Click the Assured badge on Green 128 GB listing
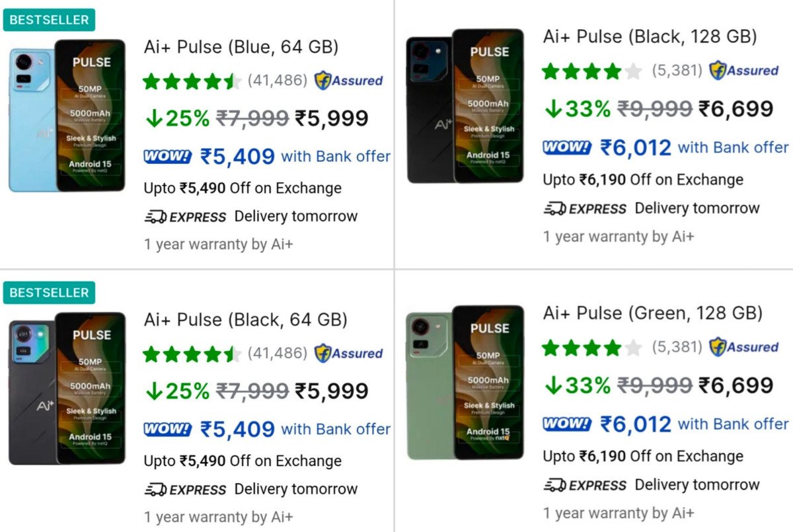Image resolution: width=793 pixels, height=532 pixels. pos(743,346)
